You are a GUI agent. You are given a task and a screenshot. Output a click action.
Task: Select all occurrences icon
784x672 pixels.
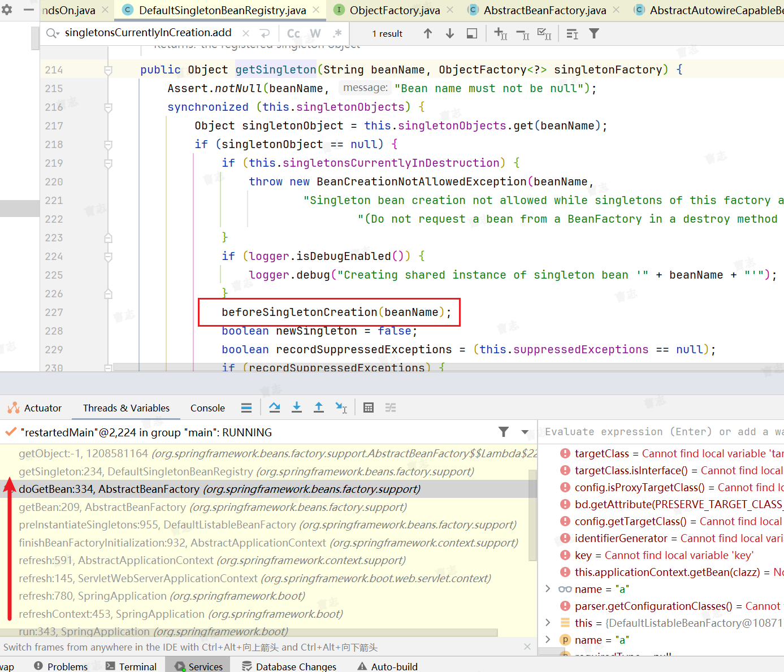544,34
